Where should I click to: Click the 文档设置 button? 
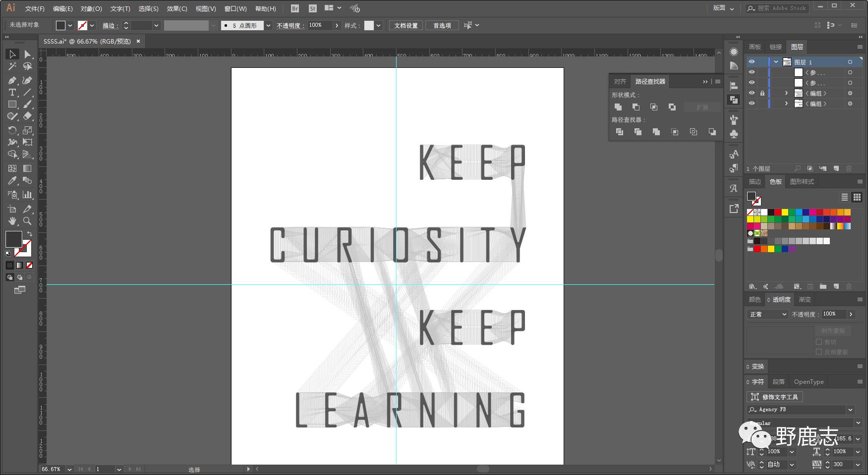(x=405, y=25)
